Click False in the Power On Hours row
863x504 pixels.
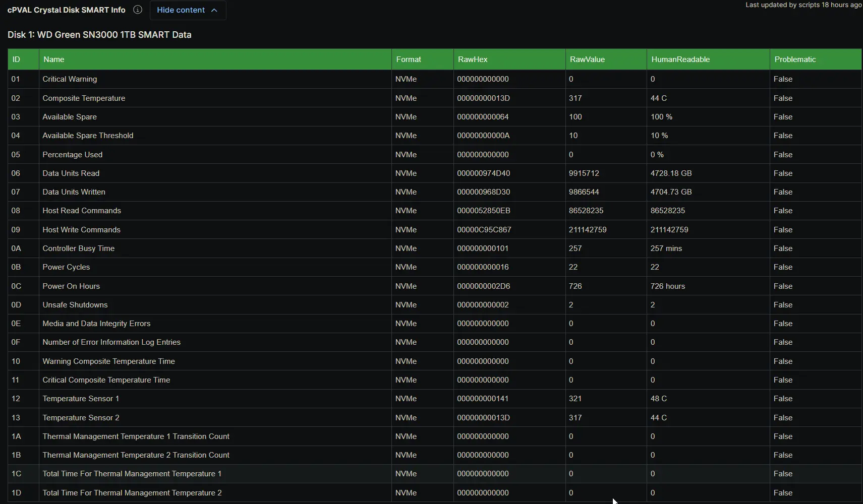783,286
